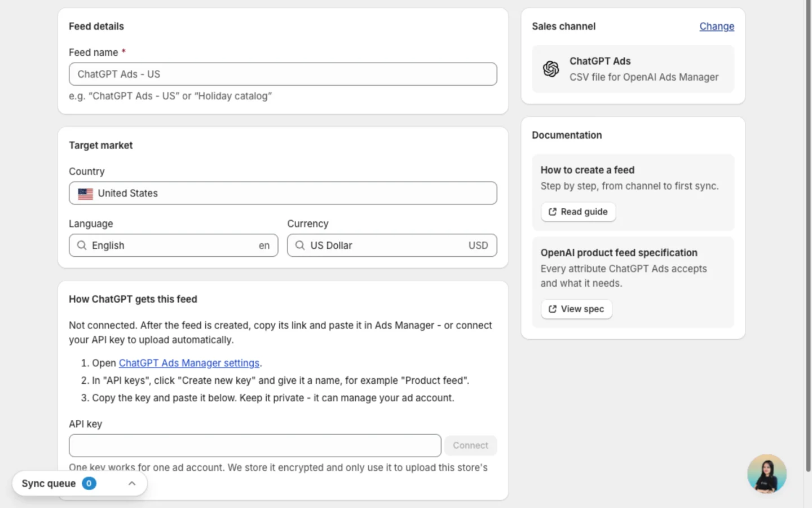812x508 pixels.
Task: Click the 'Sales channel' heading
Action: pyautogui.click(x=563, y=27)
